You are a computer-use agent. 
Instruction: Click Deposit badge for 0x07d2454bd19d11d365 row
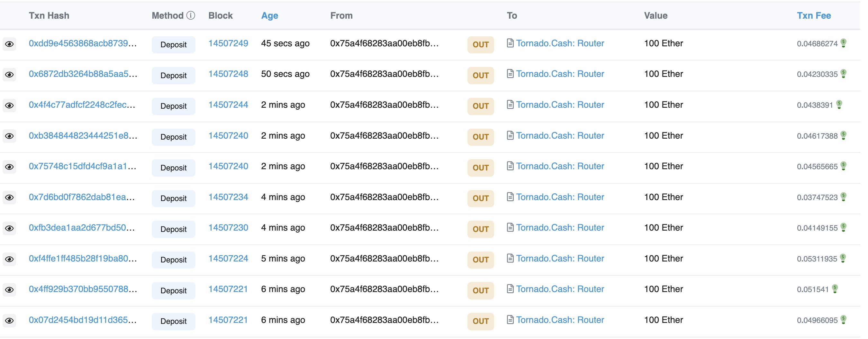pyautogui.click(x=174, y=322)
